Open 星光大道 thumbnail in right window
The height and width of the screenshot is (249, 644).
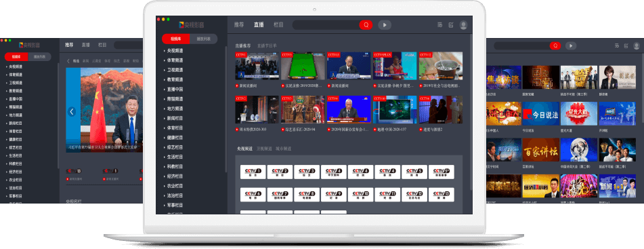click(578, 113)
